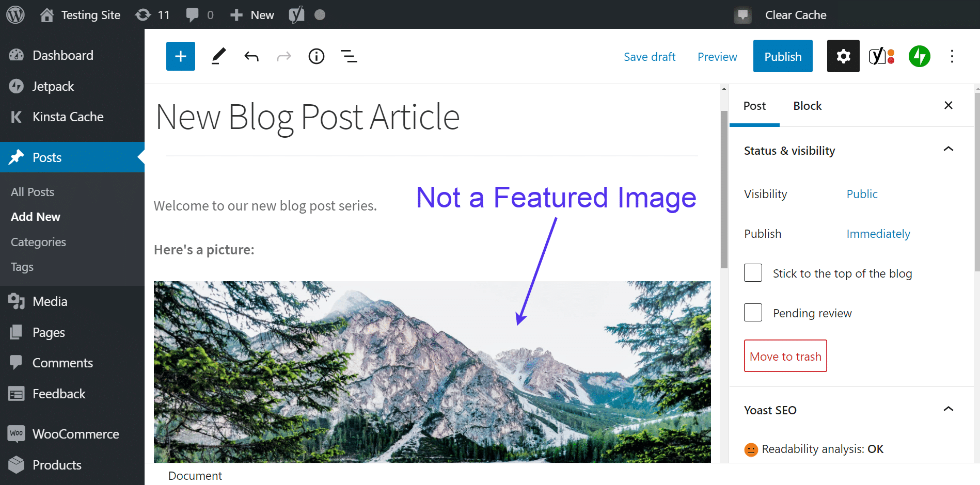Viewport: 980px width, 485px height.
Task: Click the green Jetpack icon near Publish
Action: click(x=919, y=56)
